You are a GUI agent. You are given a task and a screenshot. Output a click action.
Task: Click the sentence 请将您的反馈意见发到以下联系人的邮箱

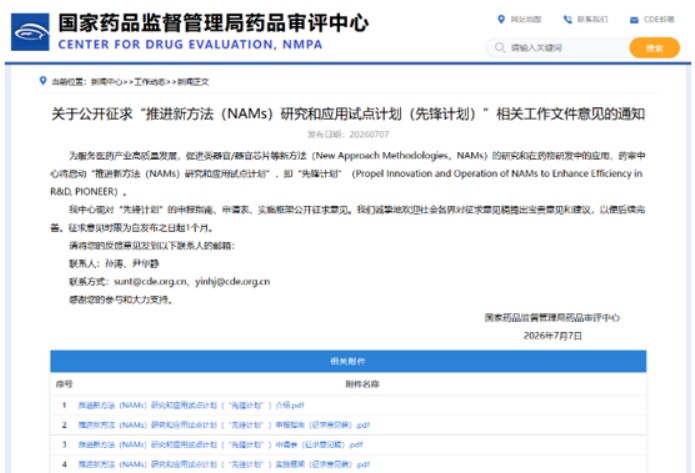pos(152,246)
